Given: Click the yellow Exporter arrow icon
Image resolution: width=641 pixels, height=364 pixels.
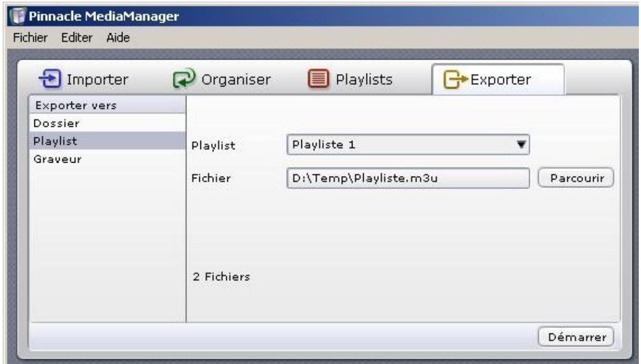Looking at the screenshot, I should tap(456, 79).
